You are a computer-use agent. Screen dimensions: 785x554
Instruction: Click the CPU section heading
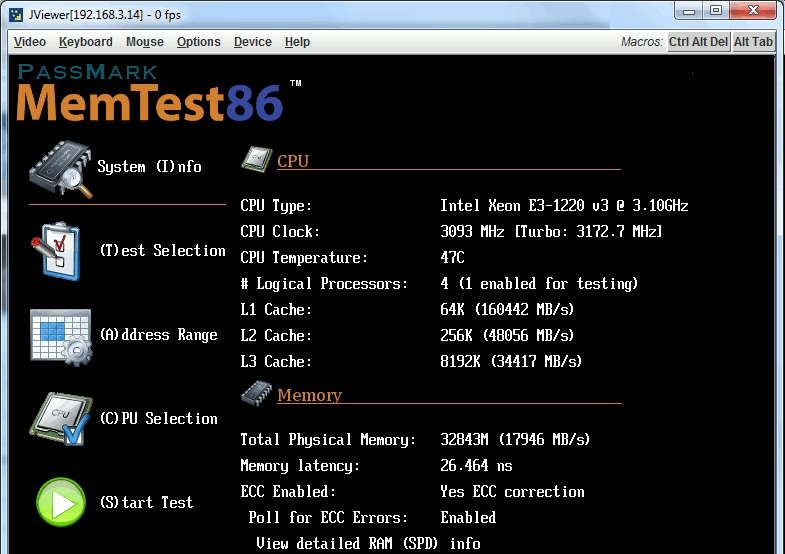[x=293, y=161]
